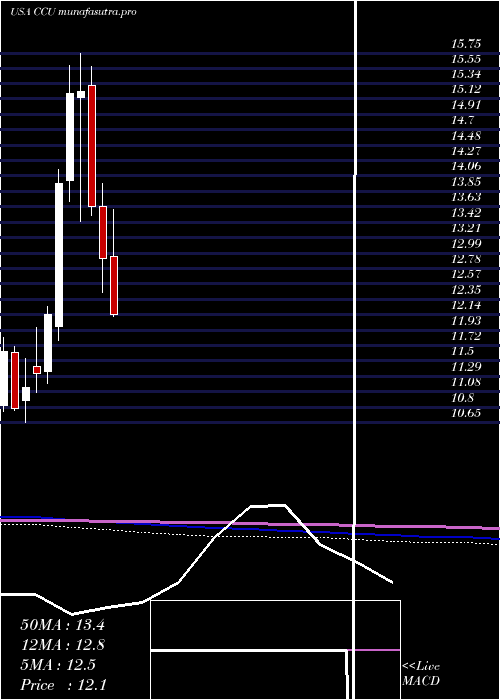Click the 13.21 price axis label

tap(466, 228)
